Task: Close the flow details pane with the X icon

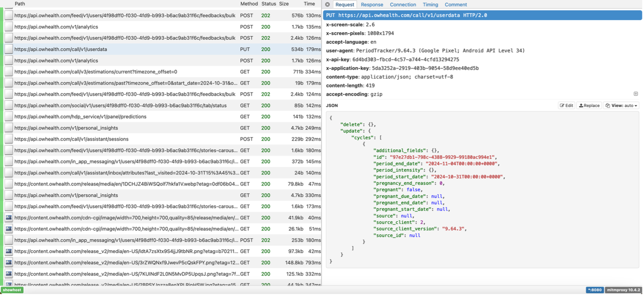Action: pyautogui.click(x=327, y=4)
